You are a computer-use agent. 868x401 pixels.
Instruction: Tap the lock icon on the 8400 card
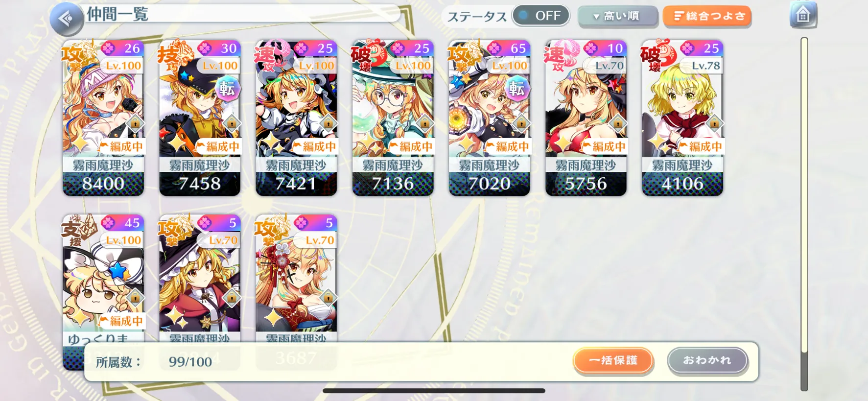[x=135, y=123]
